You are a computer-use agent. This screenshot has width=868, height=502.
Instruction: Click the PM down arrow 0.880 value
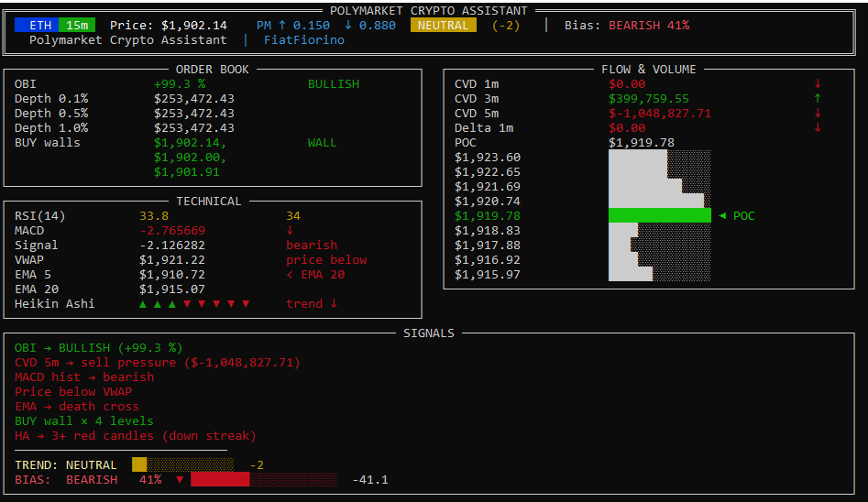369,26
